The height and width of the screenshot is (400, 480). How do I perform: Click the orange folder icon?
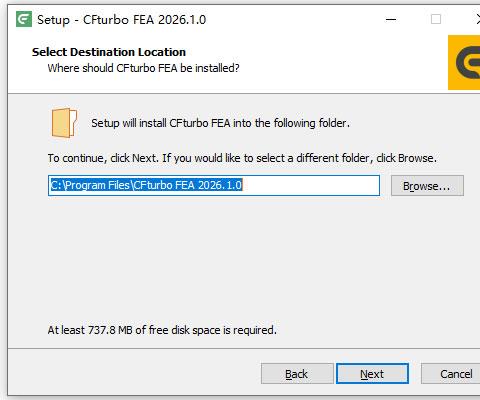tap(64, 123)
